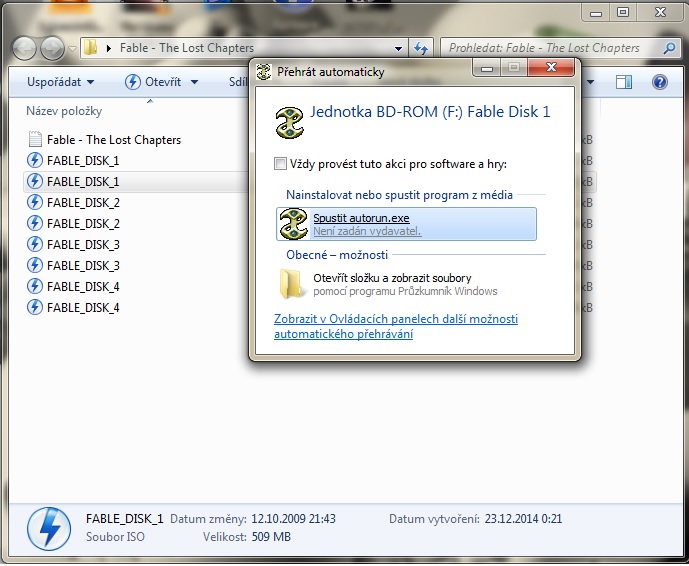
Task: Select the highlighted second FABLE_DISK_1 icon
Action: (35, 181)
